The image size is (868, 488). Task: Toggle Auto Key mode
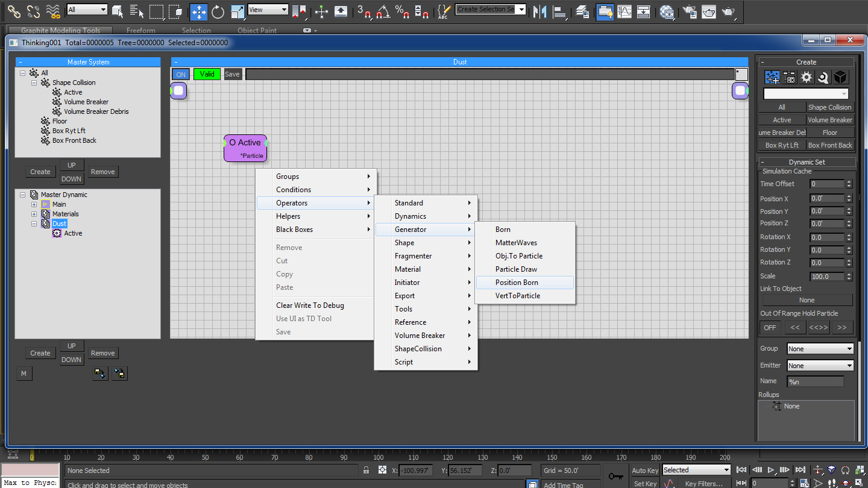click(644, 470)
